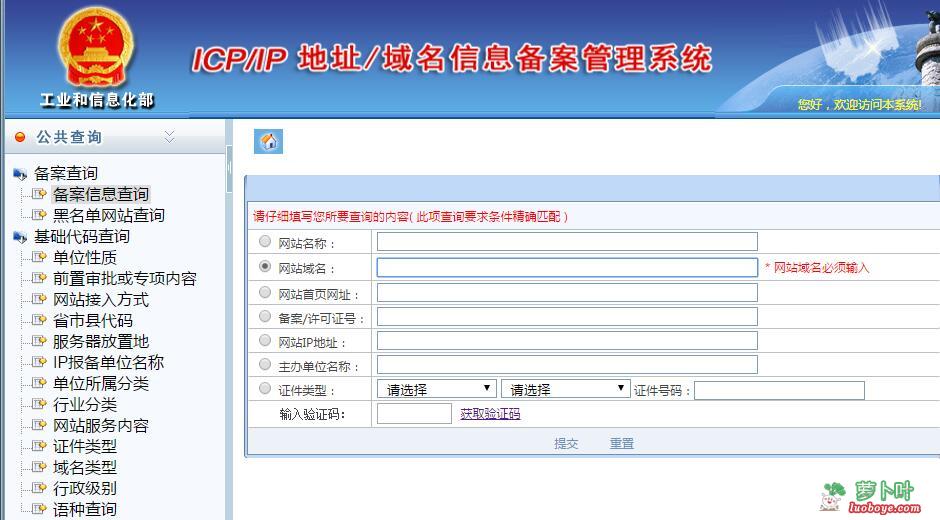Screen dimensions: 940x520
Task: Click the national emblem logo
Action: coord(96,49)
